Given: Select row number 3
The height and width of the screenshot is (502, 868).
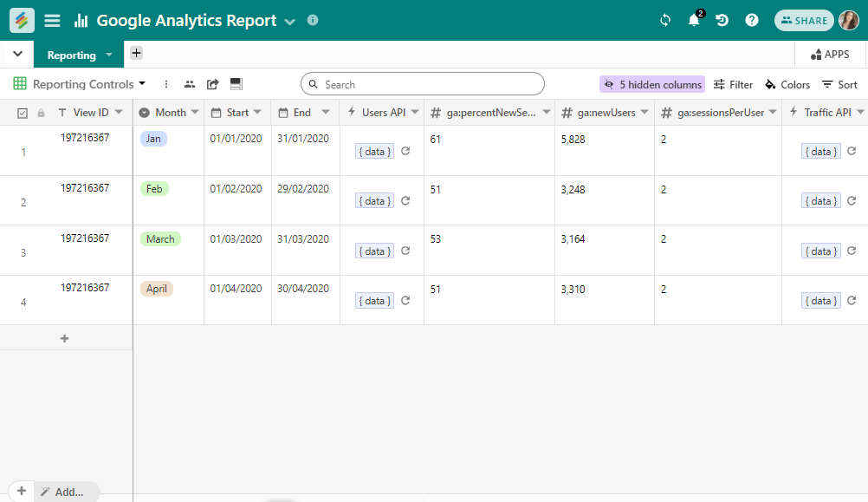Looking at the screenshot, I should tap(23, 252).
